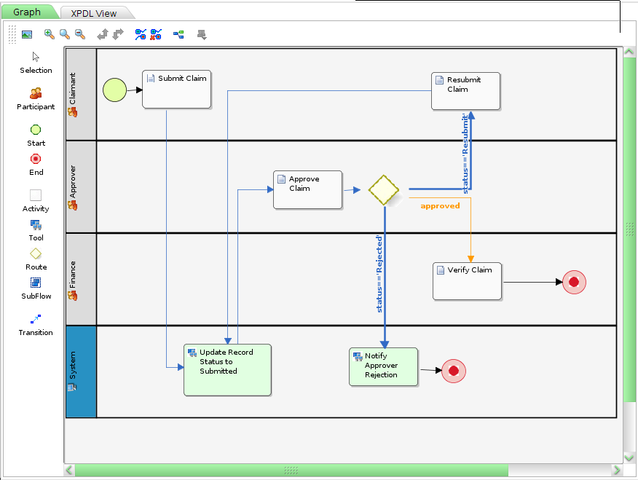Pick the End event tool
This screenshot has height=480, width=638.
coord(36,165)
